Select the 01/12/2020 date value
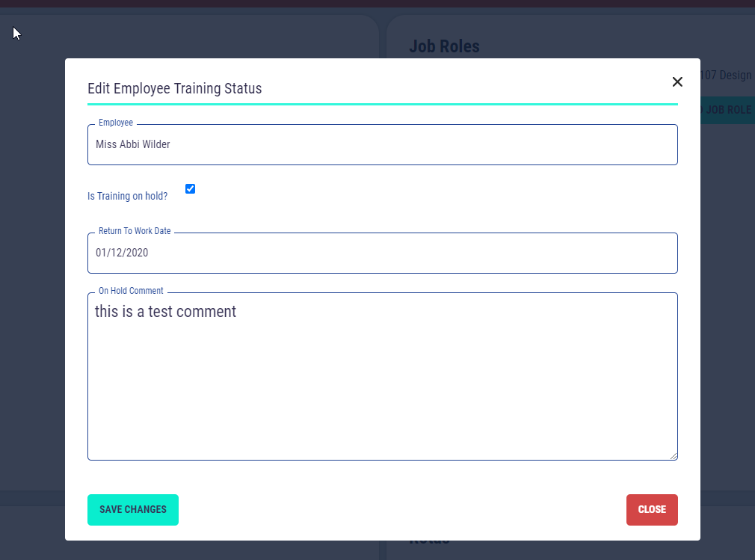 click(122, 253)
